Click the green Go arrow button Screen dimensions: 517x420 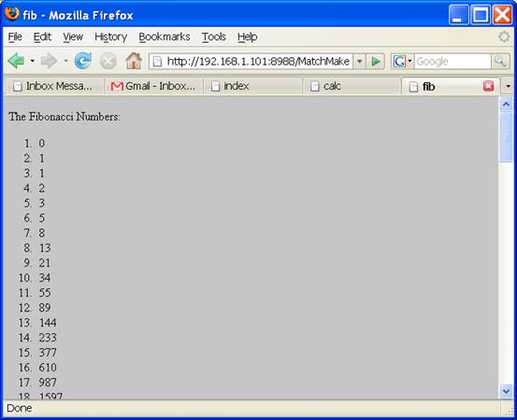click(376, 62)
